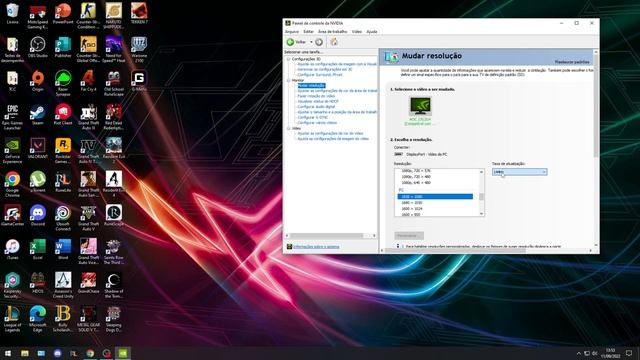Open Configurar G-SYNC task
The width and height of the screenshot is (640, 360).
[313, 117]
